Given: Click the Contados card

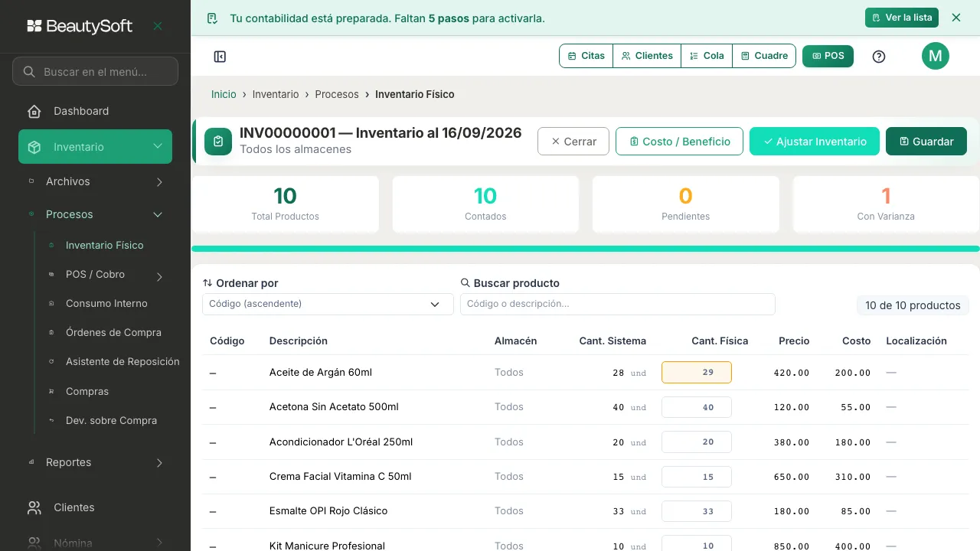Looking at the screenshot, I should (485, 204).
